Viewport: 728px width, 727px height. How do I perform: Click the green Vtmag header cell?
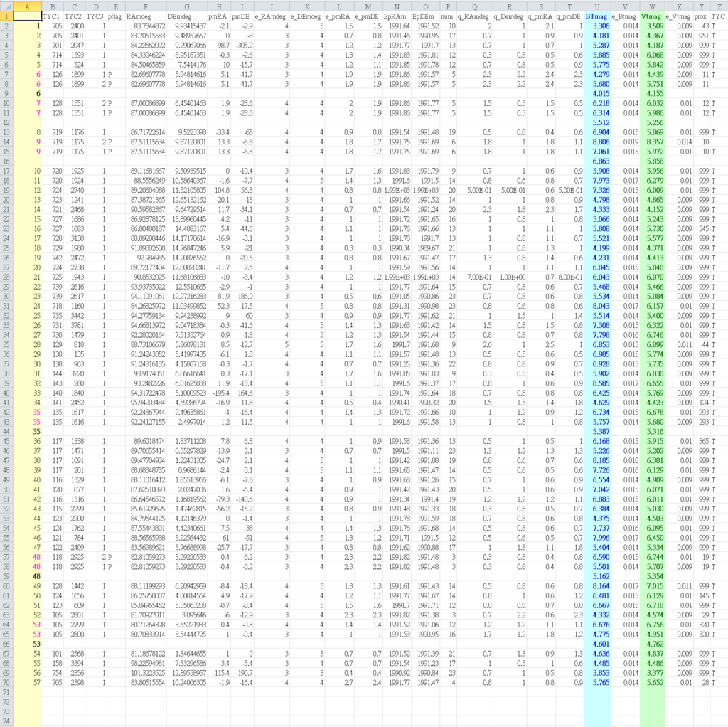pyautogui.click(x=652, y=16)
